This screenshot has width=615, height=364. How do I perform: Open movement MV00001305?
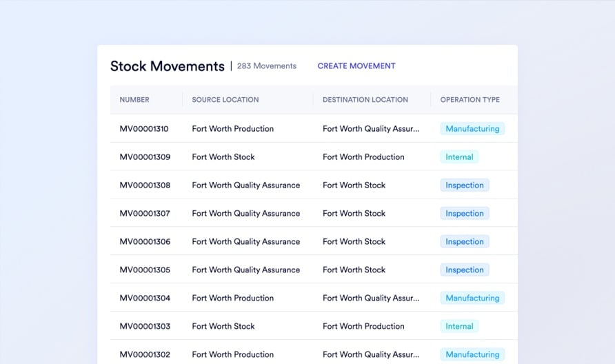click(145, 270)
